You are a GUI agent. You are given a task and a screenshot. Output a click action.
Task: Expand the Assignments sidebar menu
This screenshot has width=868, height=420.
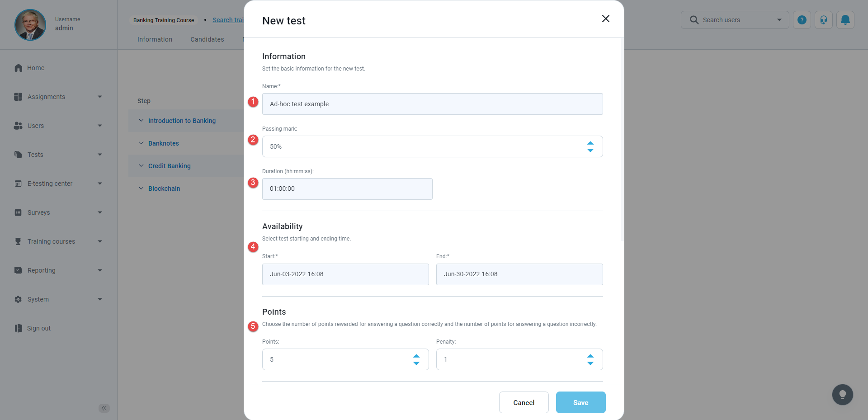point(100,97)
